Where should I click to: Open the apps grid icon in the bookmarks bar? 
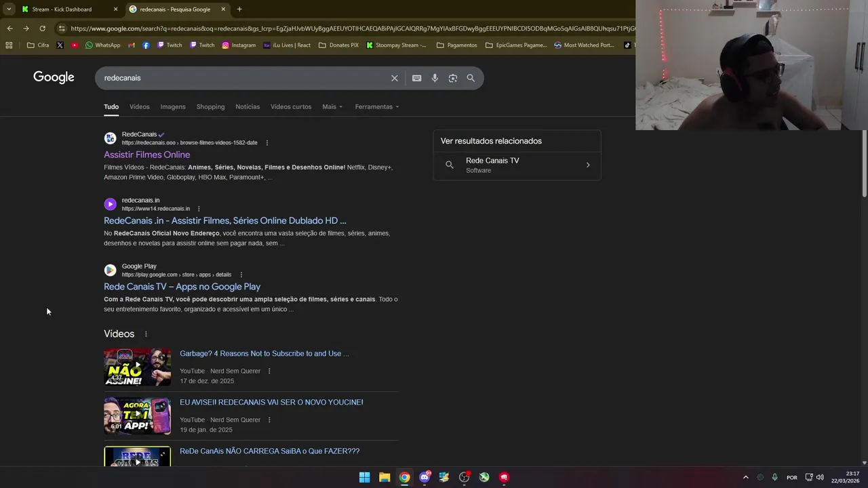coord(9,45)
